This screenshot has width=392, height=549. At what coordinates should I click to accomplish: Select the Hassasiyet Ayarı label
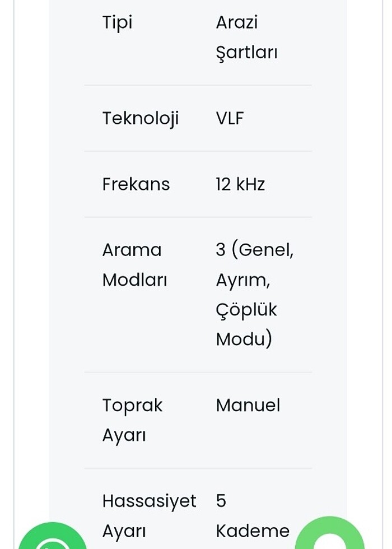coord(149,515)
